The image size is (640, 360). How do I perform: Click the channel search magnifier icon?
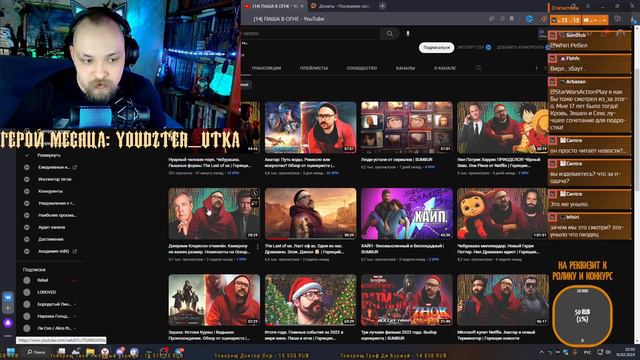click(478, 68)
